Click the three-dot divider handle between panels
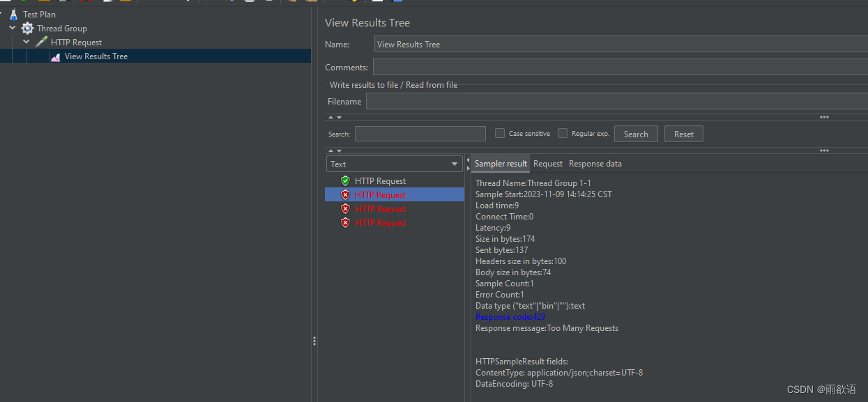This screenshot has width=868, height=402. pyautogui.click(x=314, y=341)
